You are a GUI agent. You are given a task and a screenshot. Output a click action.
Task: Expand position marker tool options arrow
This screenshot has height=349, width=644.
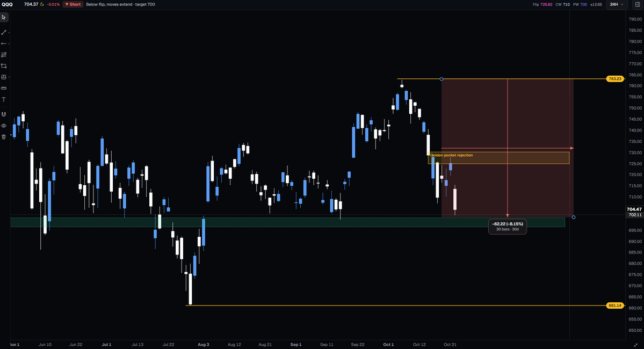(x=9, y=77)
